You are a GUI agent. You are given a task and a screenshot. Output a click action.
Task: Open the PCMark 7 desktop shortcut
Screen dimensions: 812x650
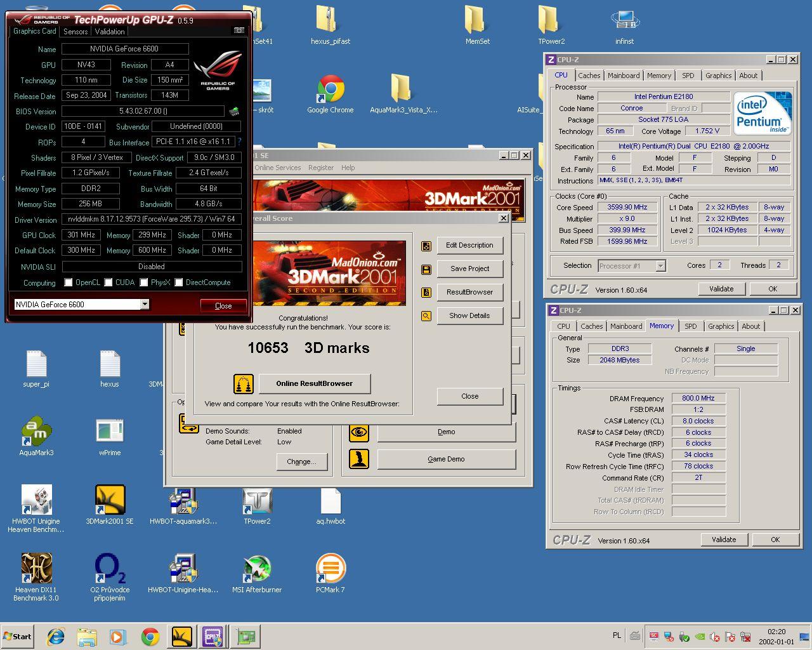tap(331, 573)
